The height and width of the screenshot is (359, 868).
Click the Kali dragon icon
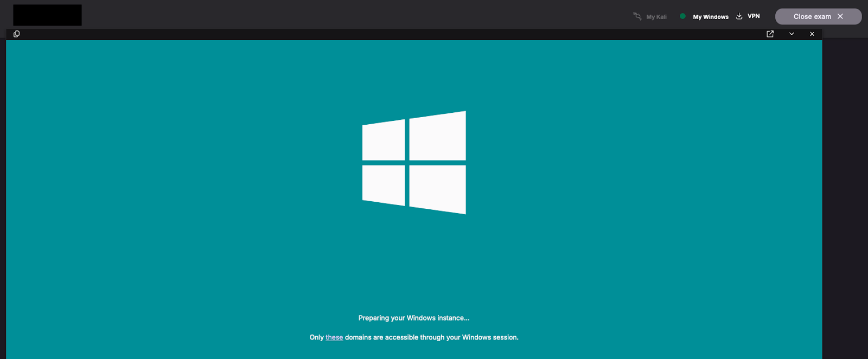point(637,16)
